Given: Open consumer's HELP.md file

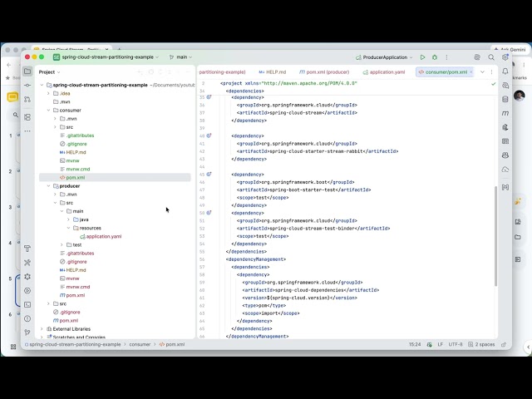Looking at the screenshot, I should 72,152.
